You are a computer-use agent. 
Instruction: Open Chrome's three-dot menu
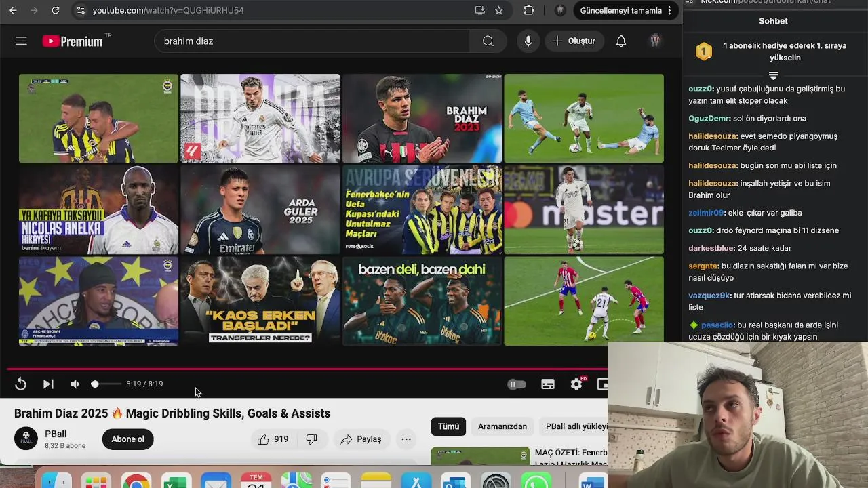pyautogui.click(x=670, y=10)
